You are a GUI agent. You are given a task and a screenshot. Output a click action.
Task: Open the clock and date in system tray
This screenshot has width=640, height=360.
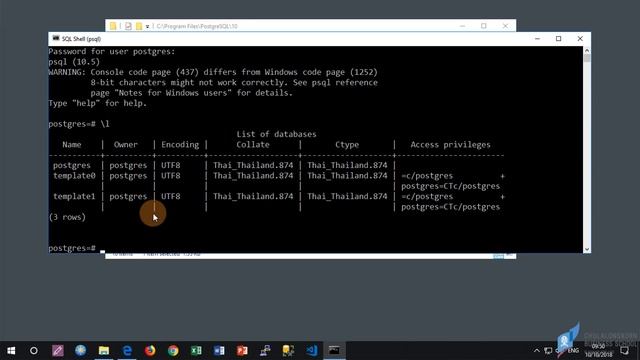tap(598, 351)
